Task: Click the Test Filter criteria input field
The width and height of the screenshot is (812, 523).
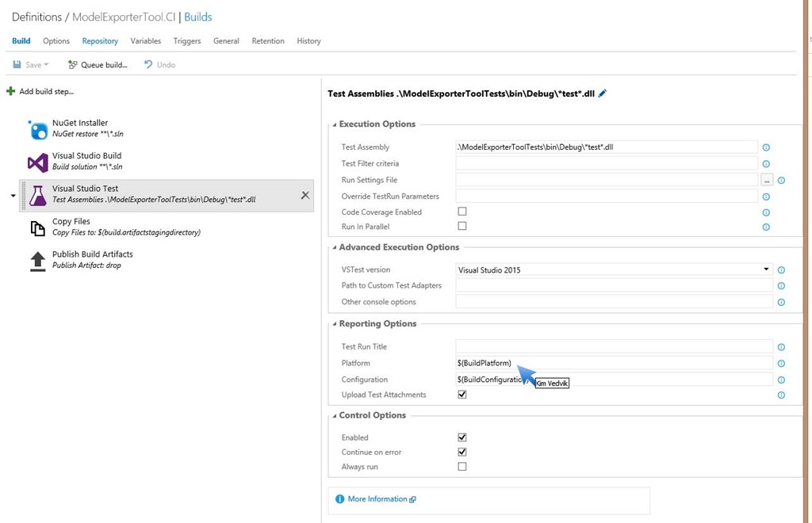Action: point(607,163)
